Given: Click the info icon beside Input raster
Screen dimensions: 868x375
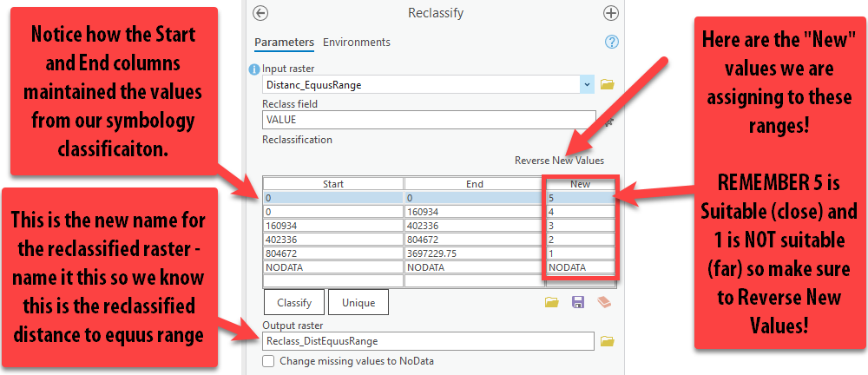Looking at the screenshot, I should 254,69.
